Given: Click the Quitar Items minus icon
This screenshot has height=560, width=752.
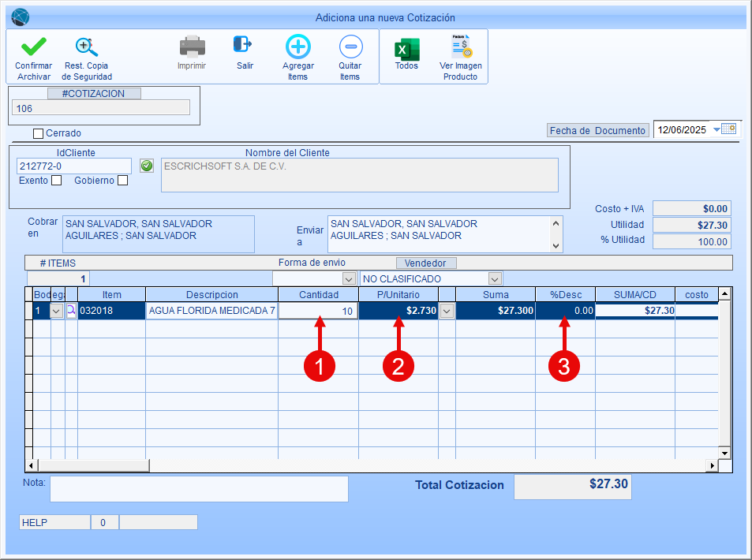Looking at the screenshot, I should click(350, 47).
